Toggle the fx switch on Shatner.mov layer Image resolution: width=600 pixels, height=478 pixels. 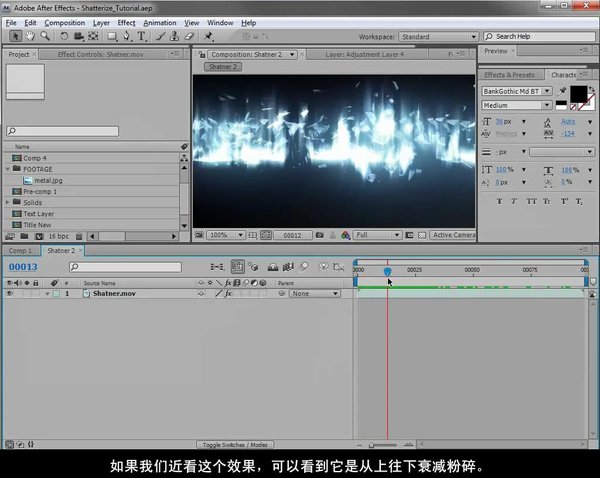[x=228, y=294]
